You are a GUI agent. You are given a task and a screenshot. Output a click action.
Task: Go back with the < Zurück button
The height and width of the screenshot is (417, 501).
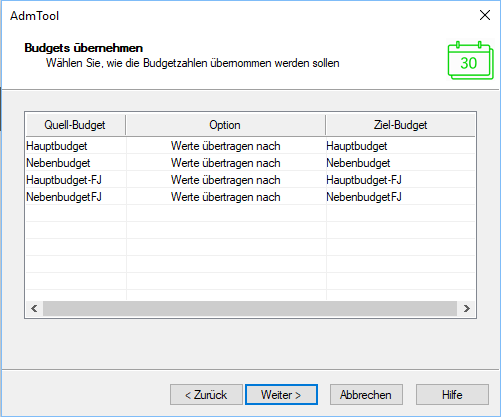click(206, 395)
